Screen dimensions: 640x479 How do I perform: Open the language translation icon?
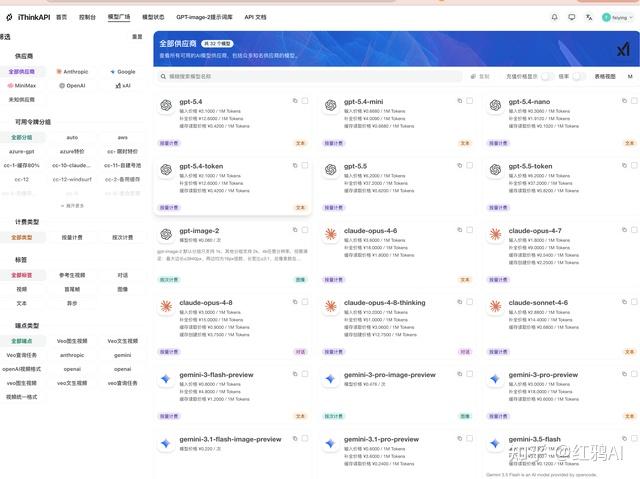point(589,17)
